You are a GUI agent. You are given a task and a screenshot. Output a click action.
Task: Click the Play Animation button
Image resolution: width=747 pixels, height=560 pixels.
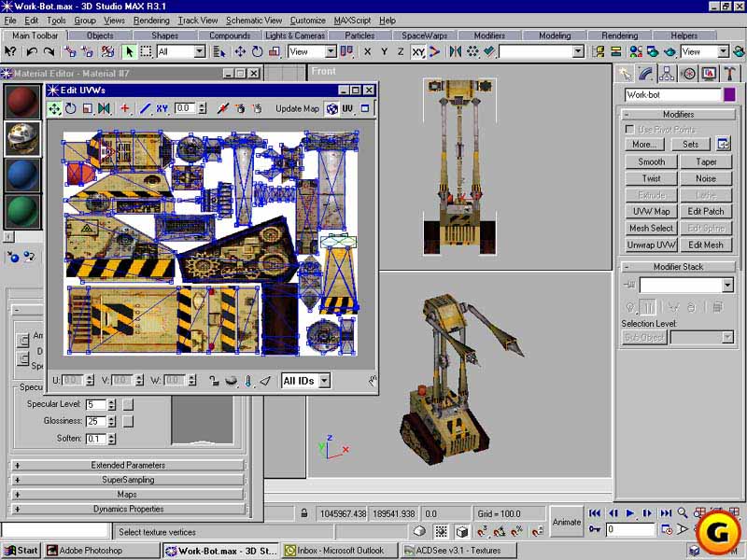click(x=629, y=513)
